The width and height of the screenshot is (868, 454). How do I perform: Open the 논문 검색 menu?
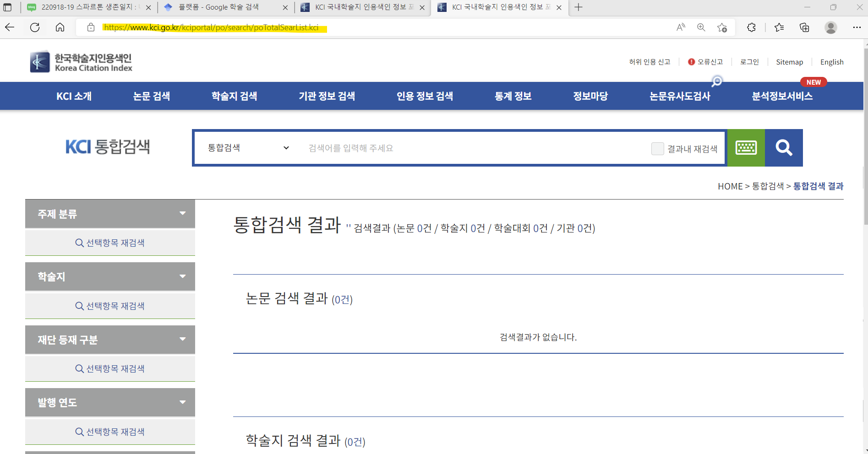click(x=151, y=96)
